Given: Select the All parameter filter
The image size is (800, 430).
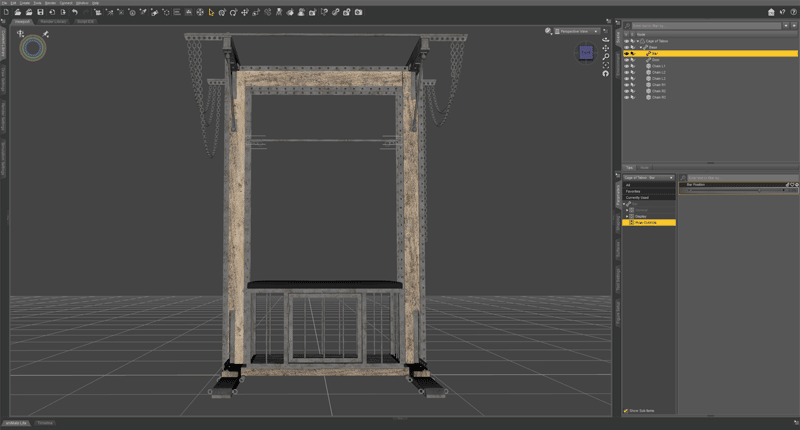Looking at the screenshot, I should (649, 185).
